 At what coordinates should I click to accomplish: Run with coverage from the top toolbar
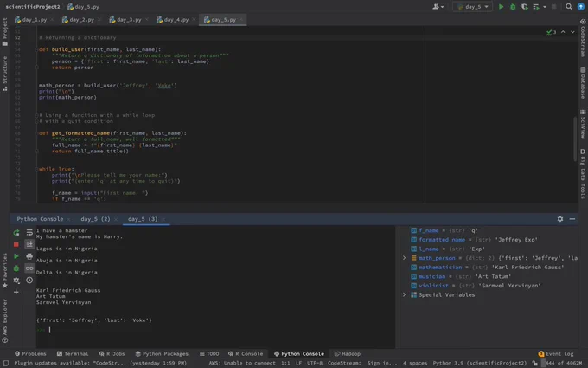(x=524, y=7)
